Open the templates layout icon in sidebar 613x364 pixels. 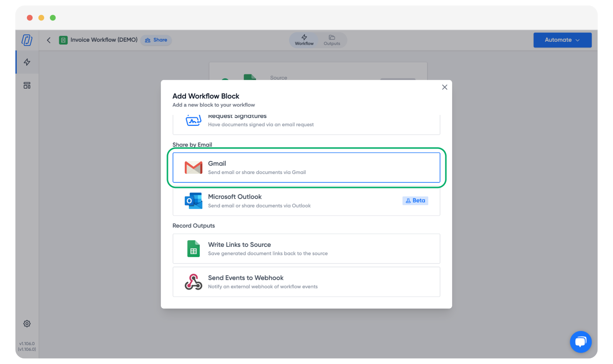tap(27, 85)
